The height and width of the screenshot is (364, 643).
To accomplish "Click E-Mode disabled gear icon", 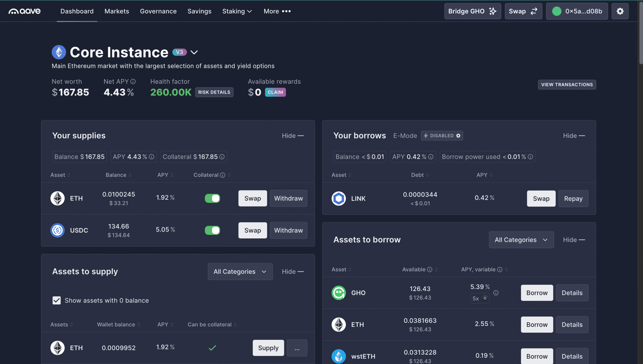I will click(458, 136).
